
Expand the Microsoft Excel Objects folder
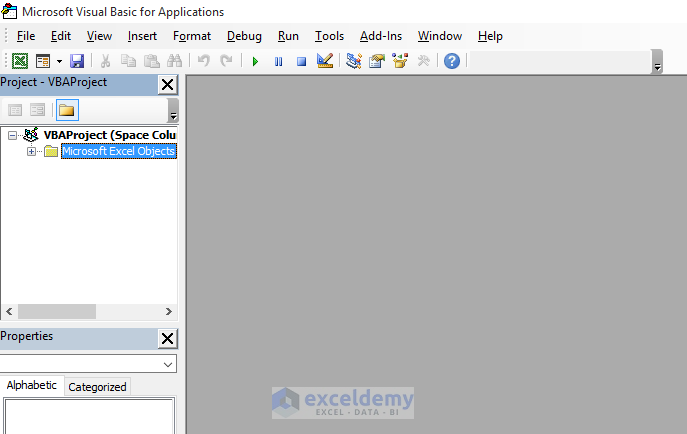coord(31,152)
